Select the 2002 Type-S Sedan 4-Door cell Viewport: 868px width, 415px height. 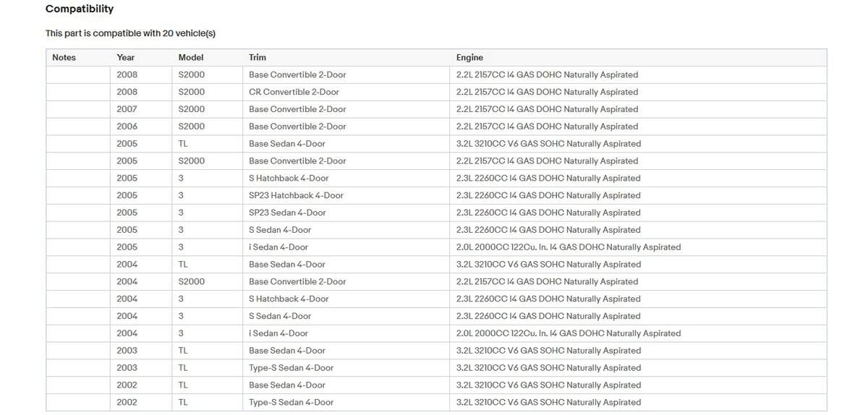[291, 403]
